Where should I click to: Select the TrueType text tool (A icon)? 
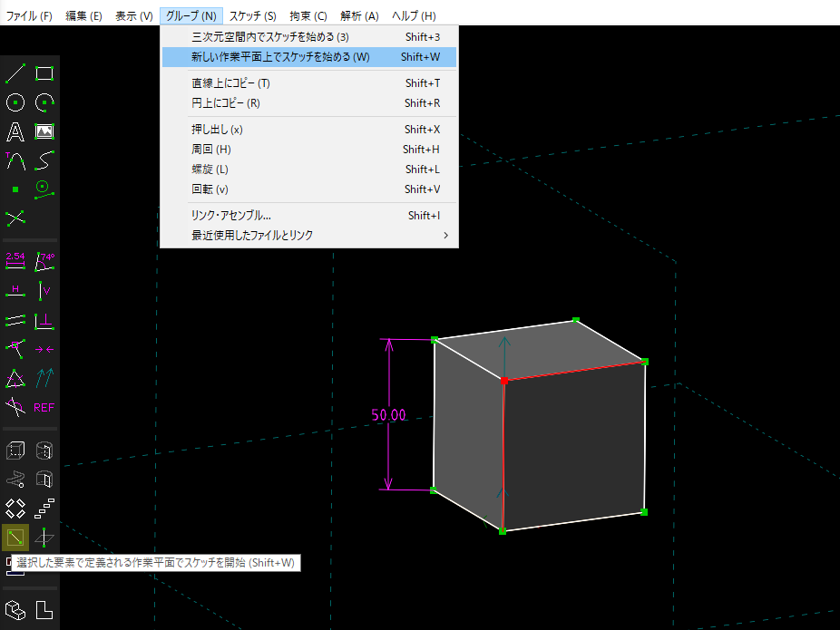pyautogui.click(x=15, y=132)
